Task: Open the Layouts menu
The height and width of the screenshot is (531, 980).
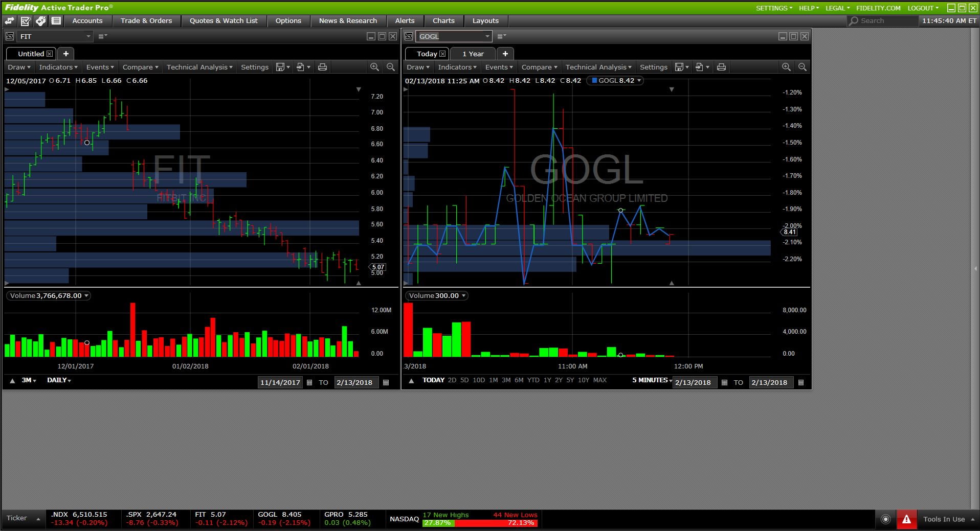Action: pos(485,21)
